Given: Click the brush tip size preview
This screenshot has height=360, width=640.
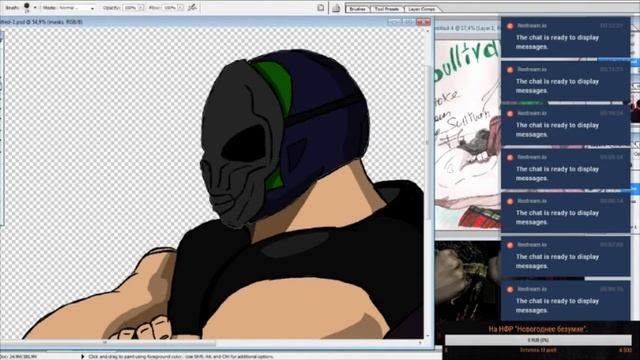Looking at the screenshot, I should click(x=27, y=7).
